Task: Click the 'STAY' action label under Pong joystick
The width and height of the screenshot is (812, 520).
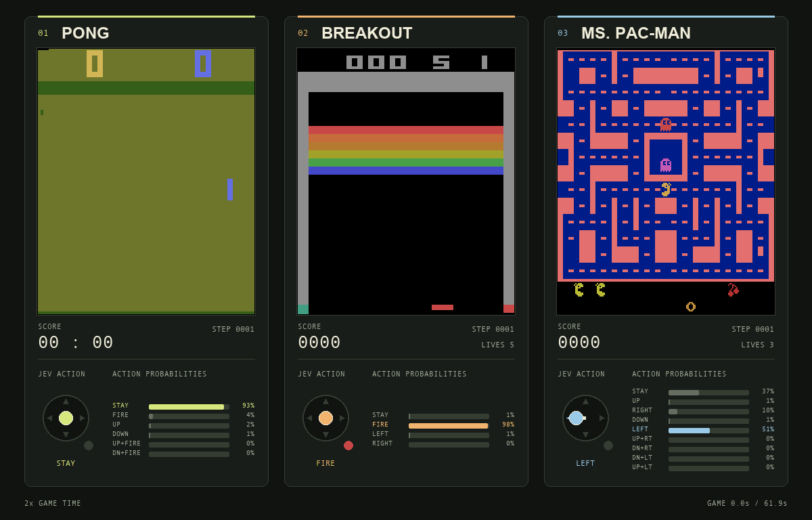Action: (66, 464)
